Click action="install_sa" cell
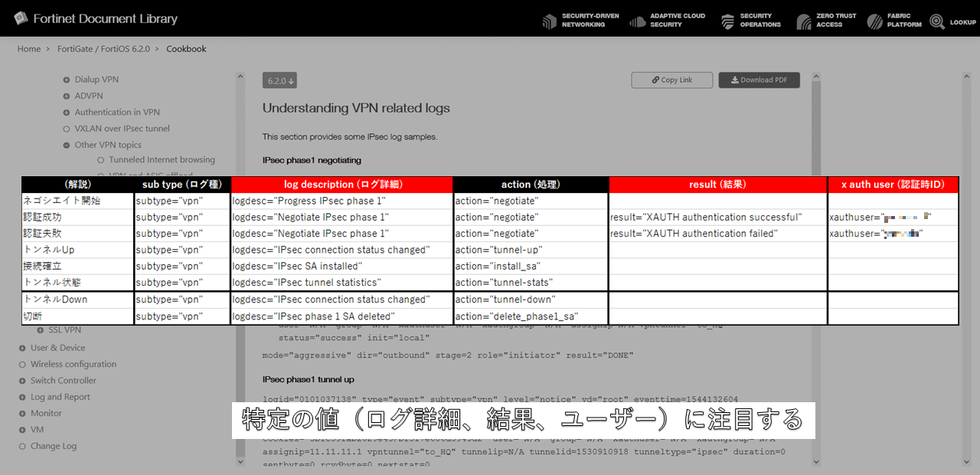The height and width of the screenshot is (475, 980). coord(531,267)
